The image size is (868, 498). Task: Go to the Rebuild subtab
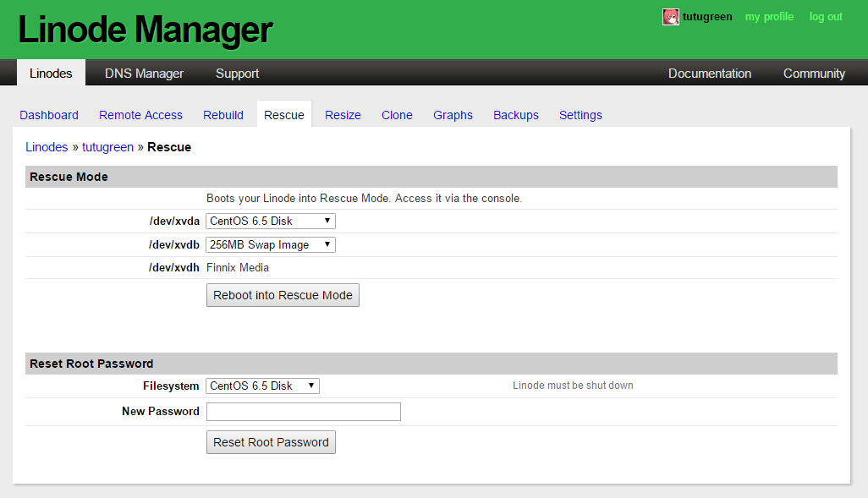pos(223,115)
